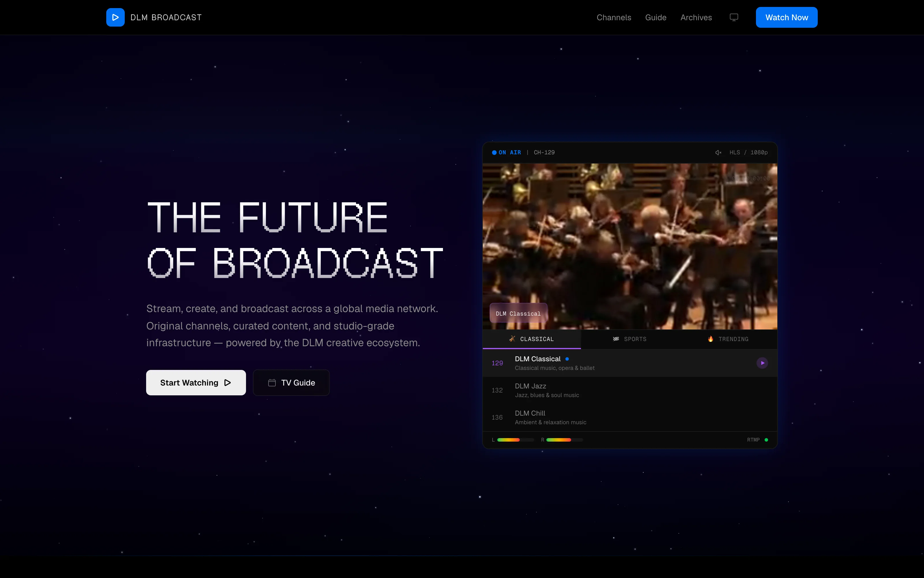Viewport: 924px width, 578px height.
Task: Click the RTMP status text
Action: [x=753, y=440]
